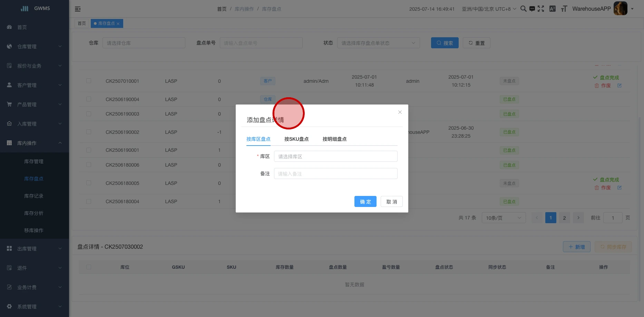Open the 状态 status dropdown
644x317 pixels.
click(378, 43)
